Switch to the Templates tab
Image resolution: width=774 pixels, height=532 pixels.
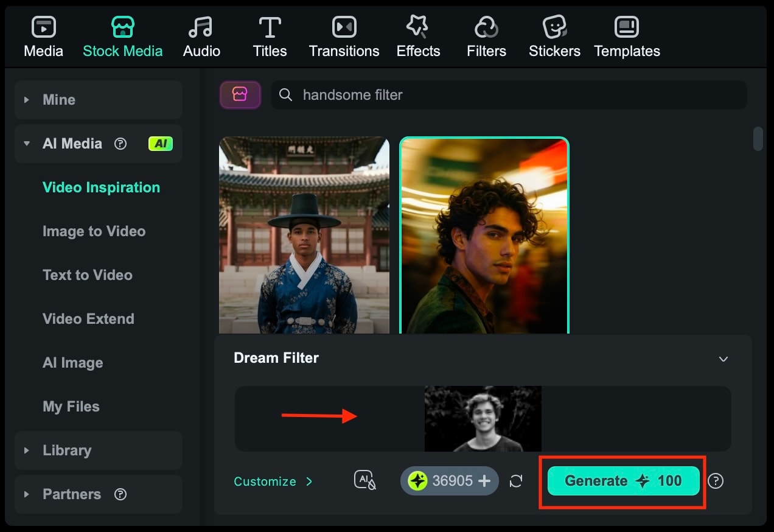coord(627,26)
